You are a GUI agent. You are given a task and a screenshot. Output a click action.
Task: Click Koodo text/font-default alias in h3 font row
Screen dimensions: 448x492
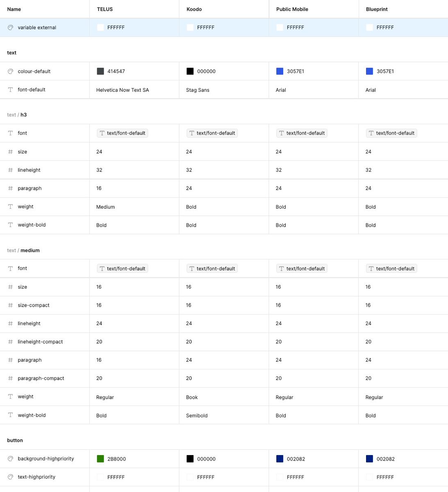tap(212, 133)
